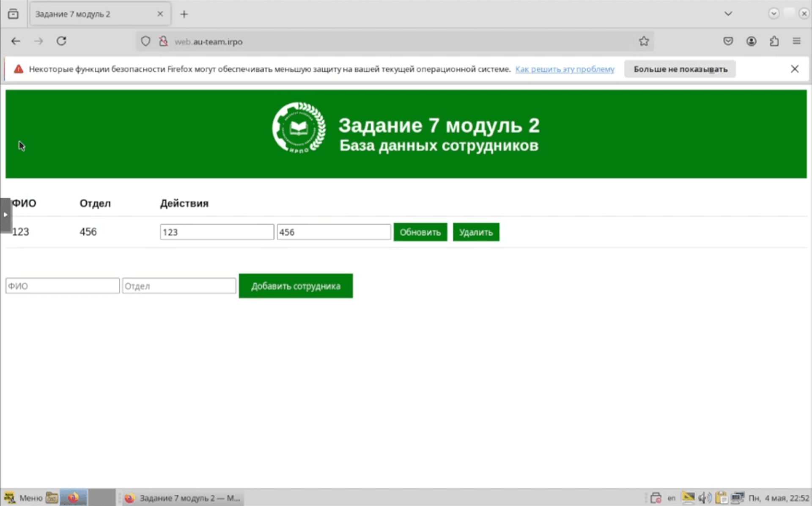Viewport: 812px width, 506px height.
Task: Click the insecure connection lock icon
Action: point(163,41)
